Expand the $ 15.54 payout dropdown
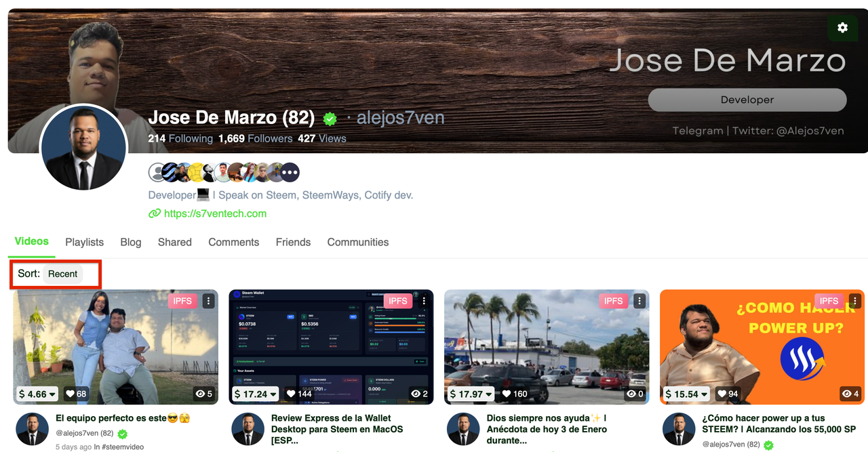This screenshot has height=452, width=868. tap(687, 394)
